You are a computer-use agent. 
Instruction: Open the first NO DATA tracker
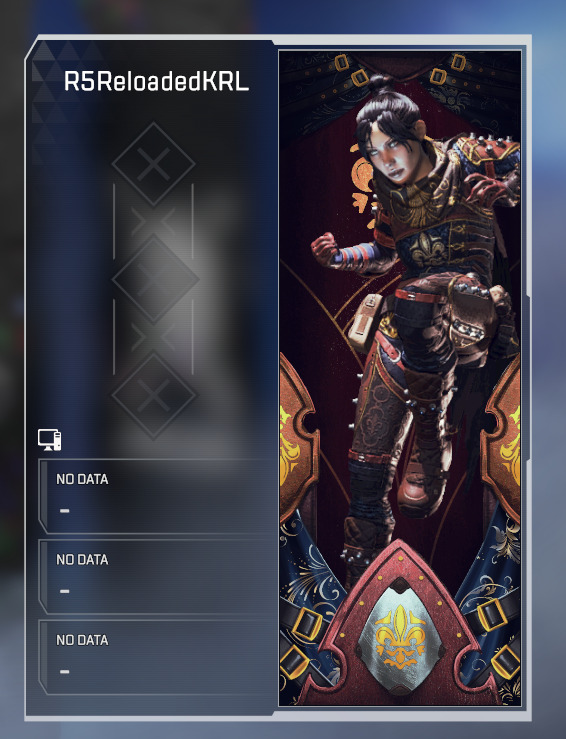156,496
